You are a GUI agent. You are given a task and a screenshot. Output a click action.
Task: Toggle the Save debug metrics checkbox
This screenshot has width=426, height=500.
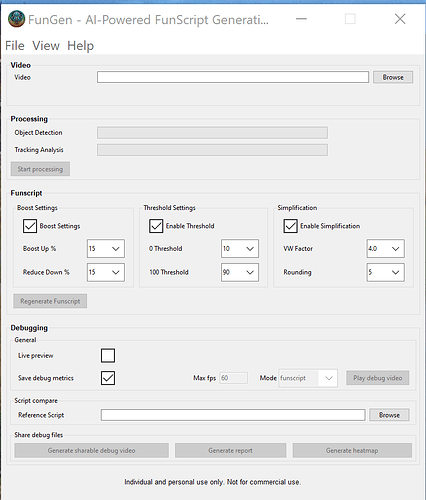click(108, 378)
